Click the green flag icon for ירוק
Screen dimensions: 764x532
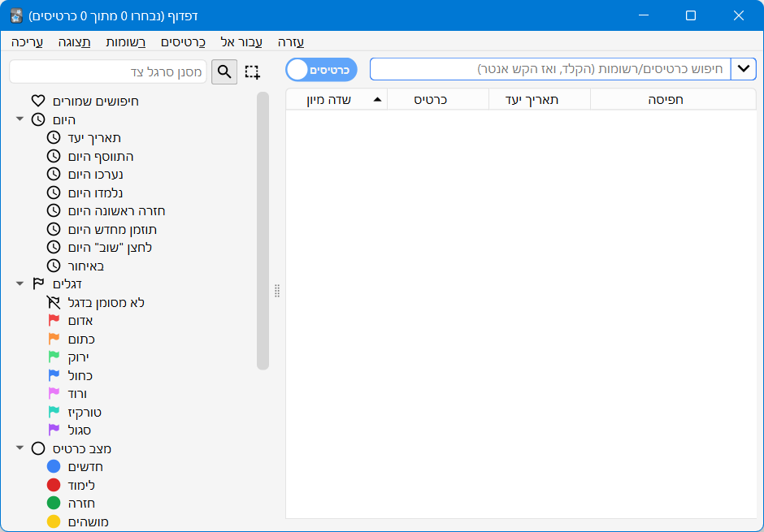click(54, 357)
